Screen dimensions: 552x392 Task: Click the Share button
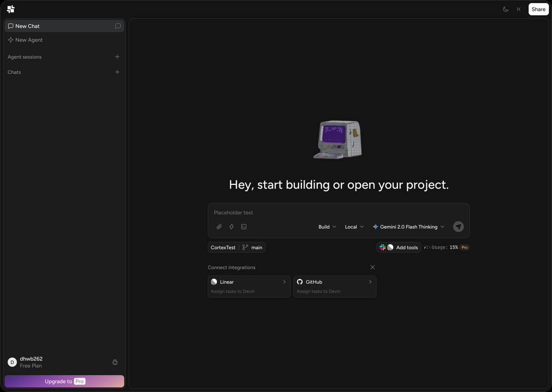(x=539, y=9)
